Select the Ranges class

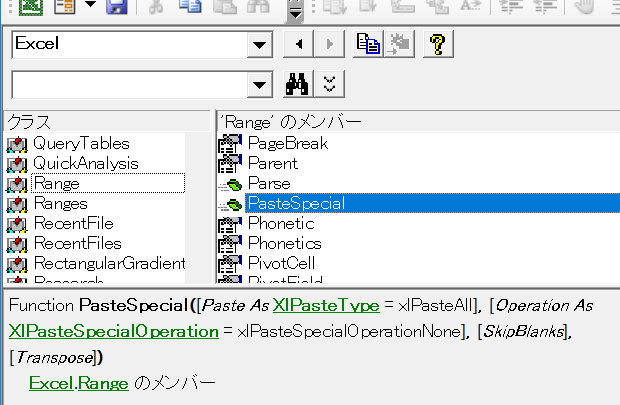pos(60,203)
